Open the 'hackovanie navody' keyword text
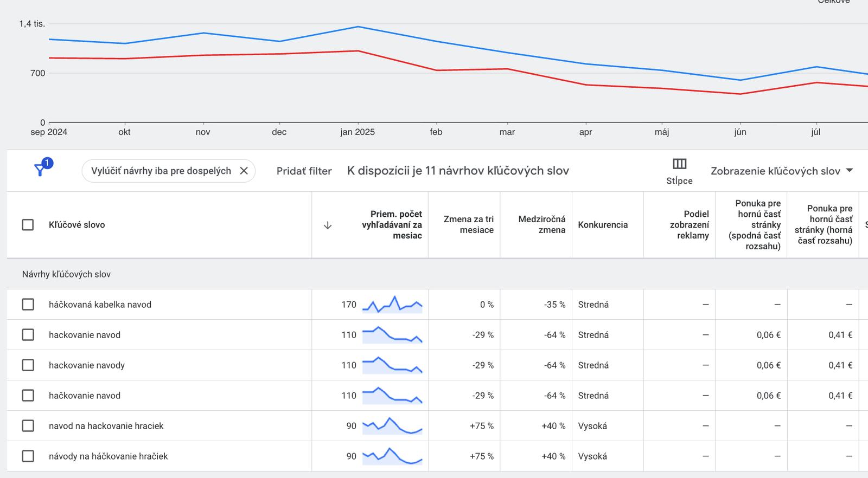 (87, 365)
